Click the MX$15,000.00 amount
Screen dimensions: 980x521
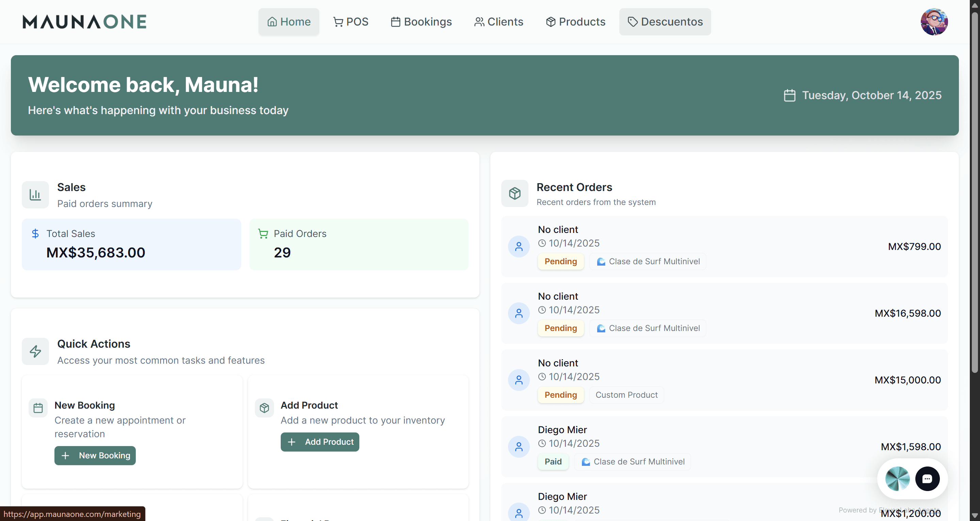(908, 380)
